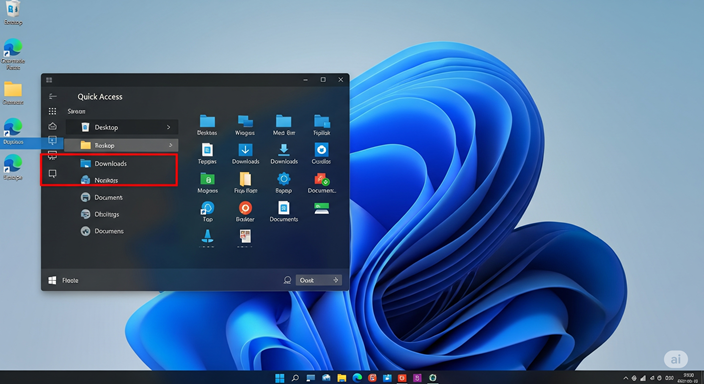Open the red and green Documen.. icon

point(321,179)
